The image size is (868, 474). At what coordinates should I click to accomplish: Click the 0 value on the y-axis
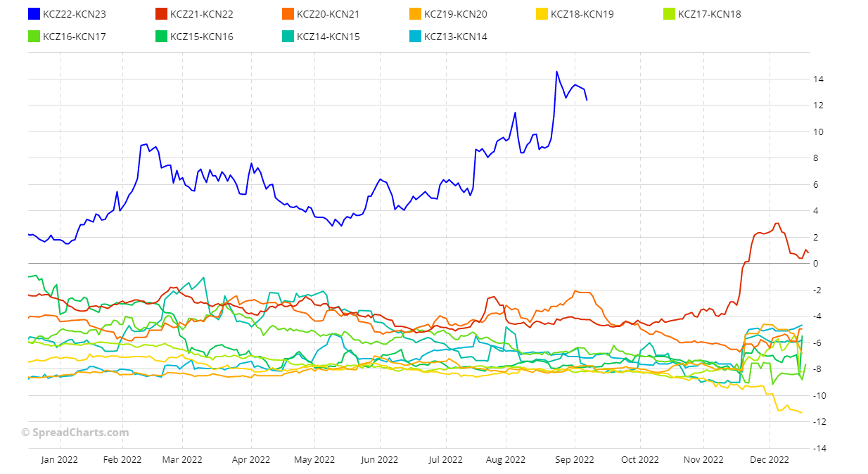(816, 264)
